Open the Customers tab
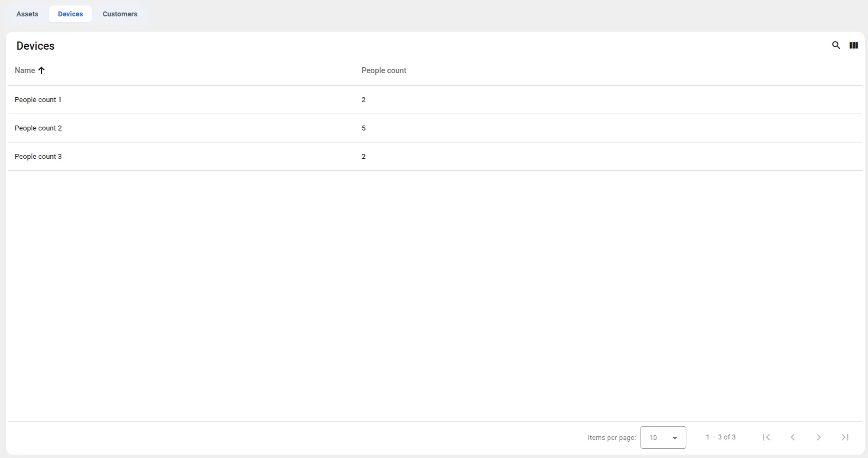868x458 pixels. [120, 14]
